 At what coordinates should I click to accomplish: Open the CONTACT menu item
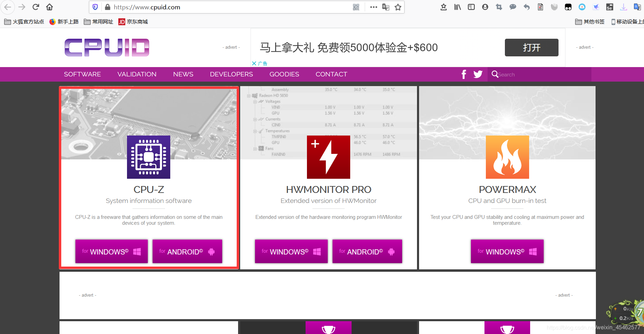(x=332, y=74)
